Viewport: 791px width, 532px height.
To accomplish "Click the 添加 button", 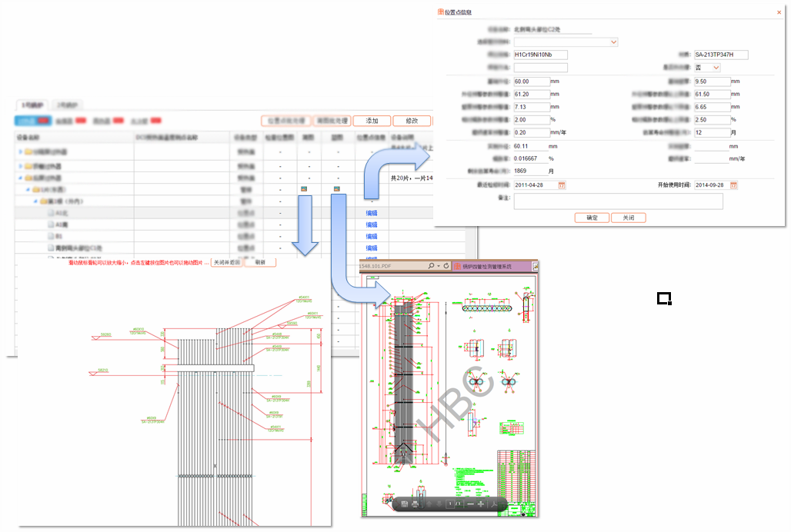I will tap(372, 121).
